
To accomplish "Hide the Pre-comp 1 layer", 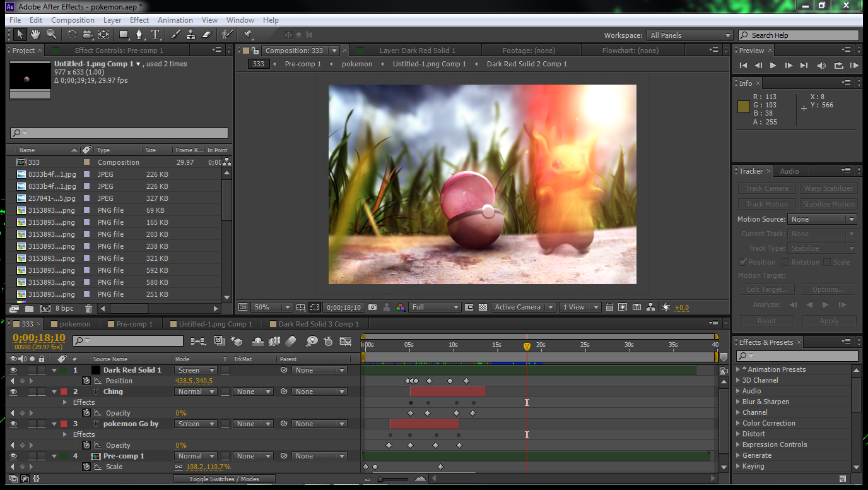I will (13, 456).
